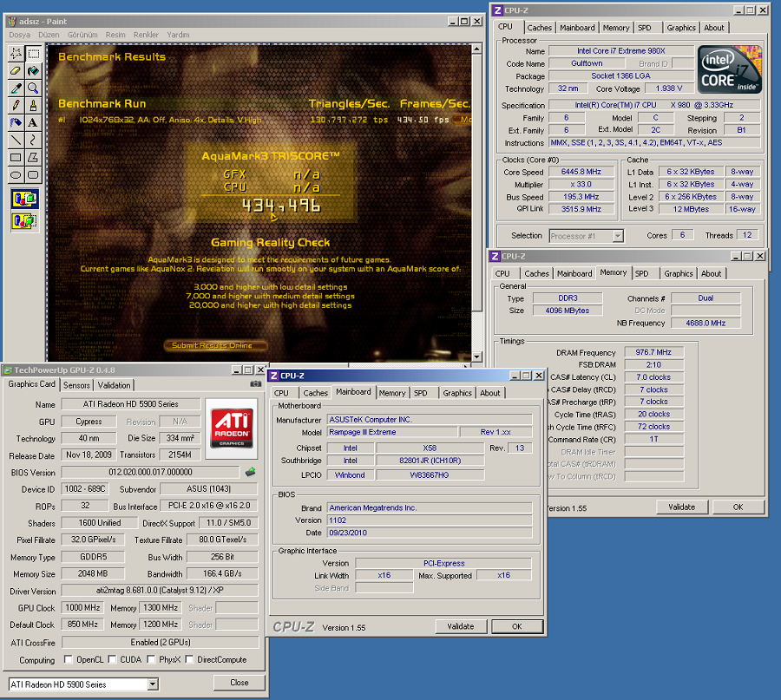Click the Paint vertical scrollbar down arrow

(476, 357)
